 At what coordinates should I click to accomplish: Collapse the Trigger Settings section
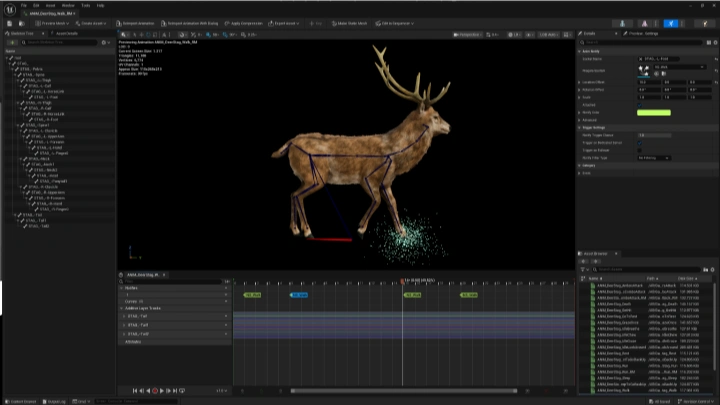pyautogui.click(x=579, y=128)
